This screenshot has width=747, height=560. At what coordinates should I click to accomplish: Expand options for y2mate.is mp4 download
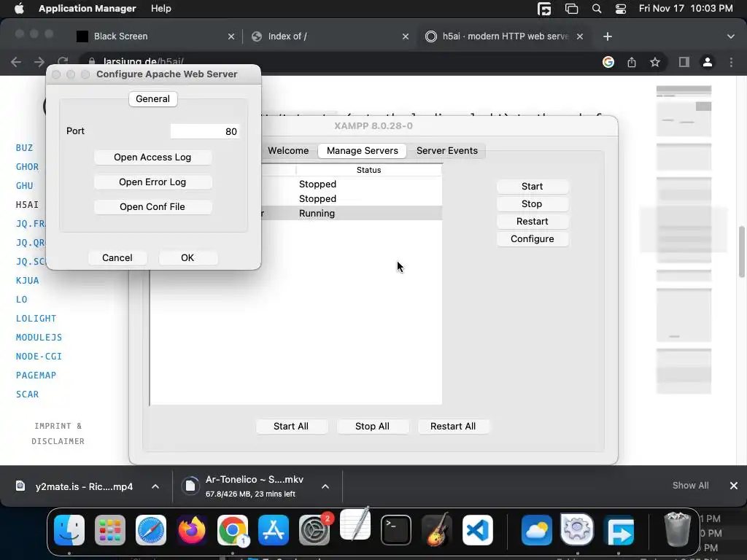pyautogui.click(x=155, y=486)
